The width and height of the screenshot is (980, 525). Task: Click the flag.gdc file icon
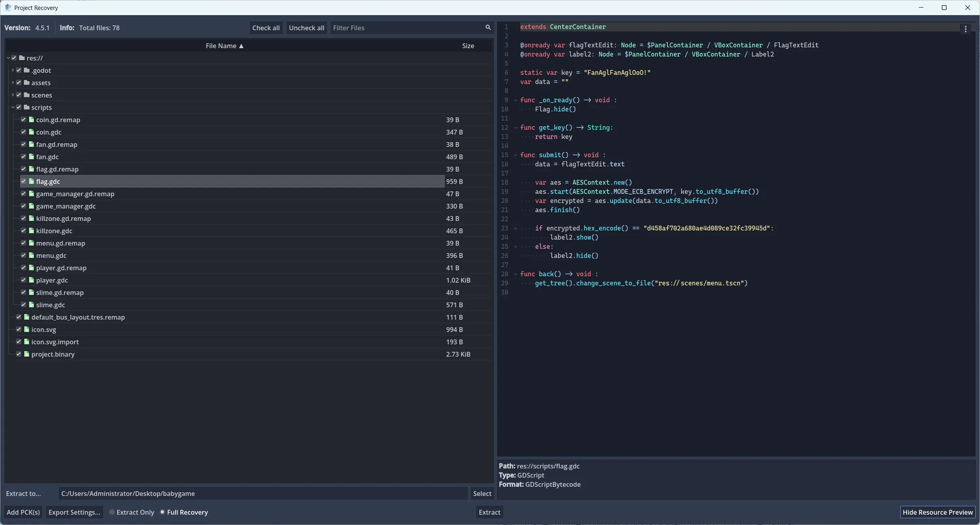(x=31, y=182)
